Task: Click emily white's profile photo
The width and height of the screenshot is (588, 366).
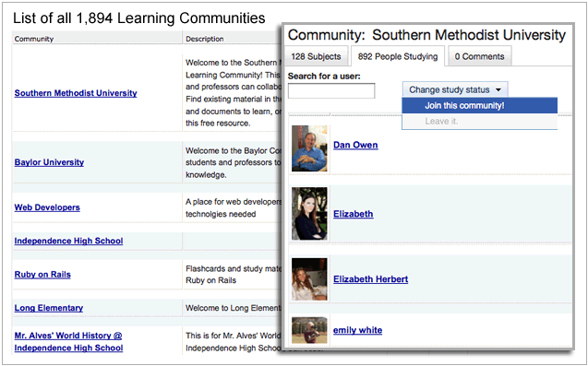Action: click(309, 330)
